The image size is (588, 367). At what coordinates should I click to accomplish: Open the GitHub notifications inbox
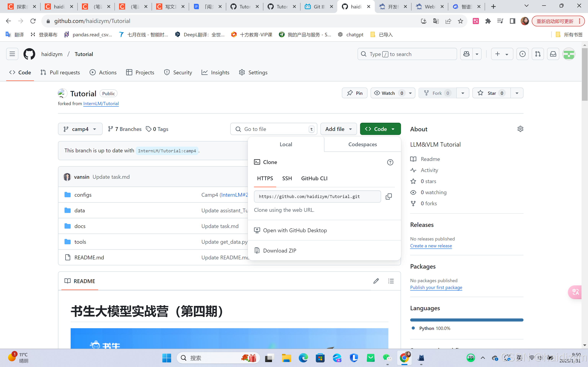[x=553, y=54]
